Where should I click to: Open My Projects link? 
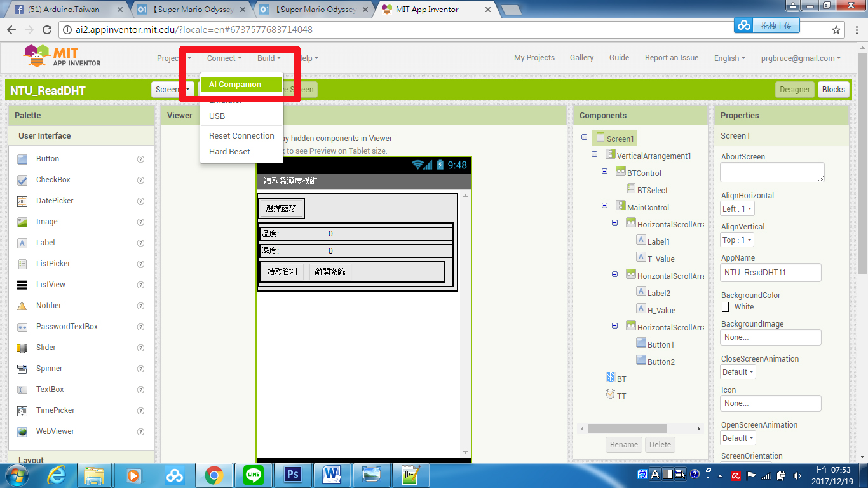[534, 58]
